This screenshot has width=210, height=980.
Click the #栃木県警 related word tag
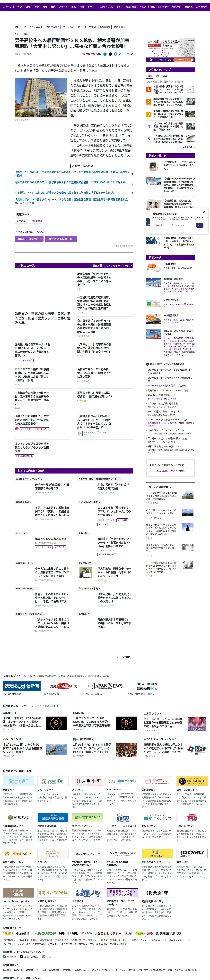[x=37, y=221]
